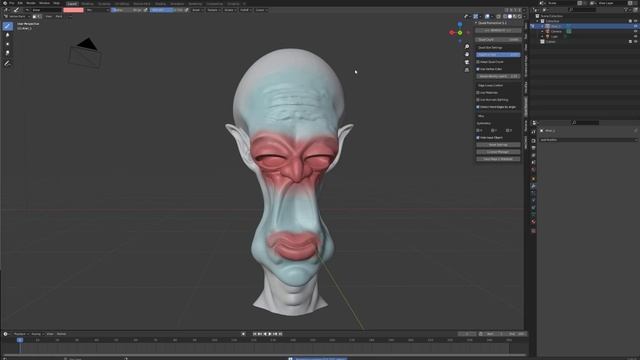Open the World properties tab

tap(533, 170)
